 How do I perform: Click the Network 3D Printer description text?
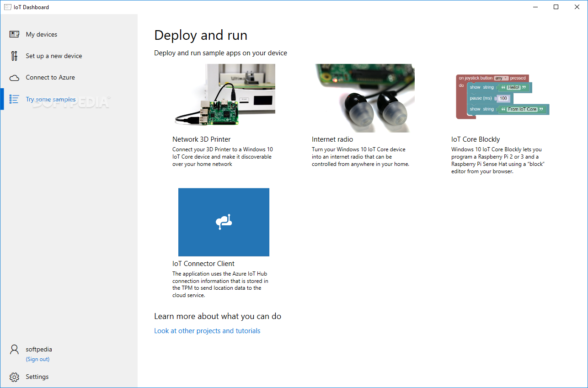coord(223,157)
